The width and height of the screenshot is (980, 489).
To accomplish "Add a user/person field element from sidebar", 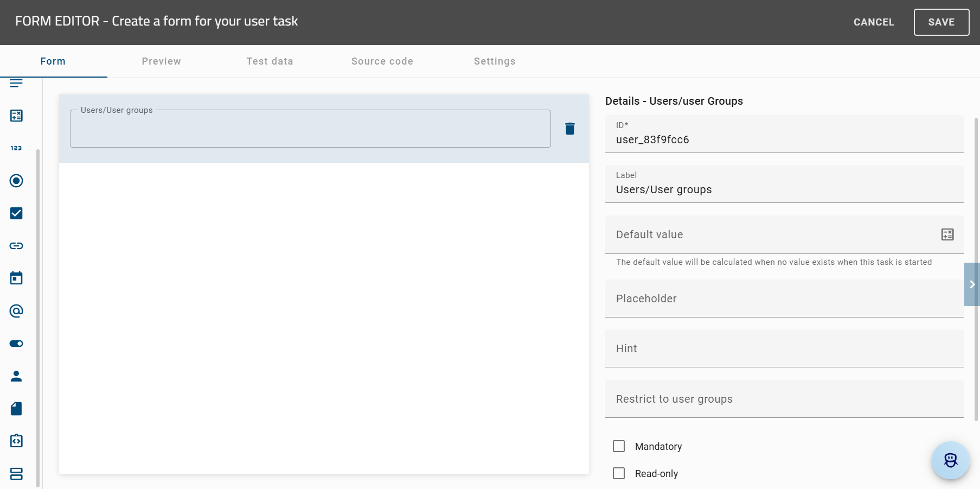I will [16, 376].
